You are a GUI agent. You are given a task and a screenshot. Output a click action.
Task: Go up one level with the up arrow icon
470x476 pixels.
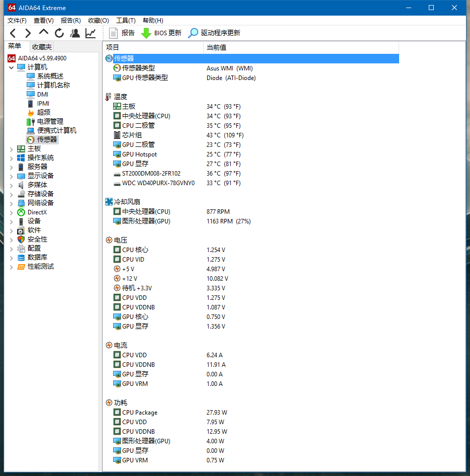(44, 32)
